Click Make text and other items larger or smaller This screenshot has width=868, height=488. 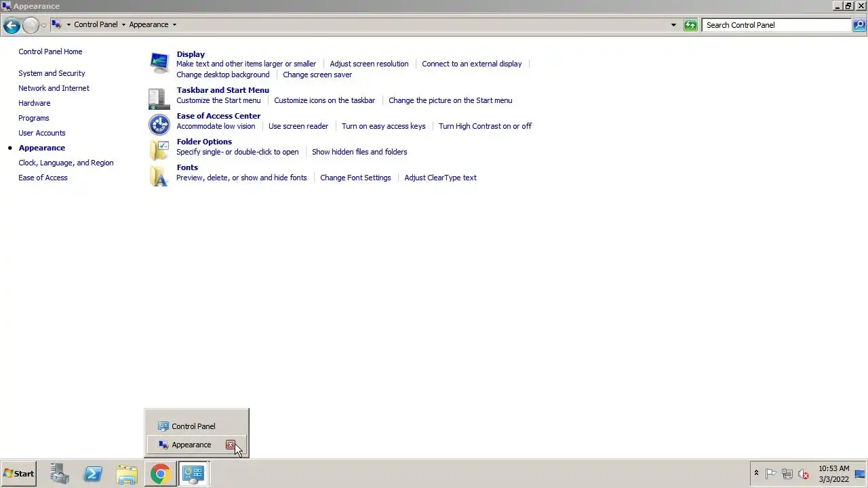click(x=246, y=64)
